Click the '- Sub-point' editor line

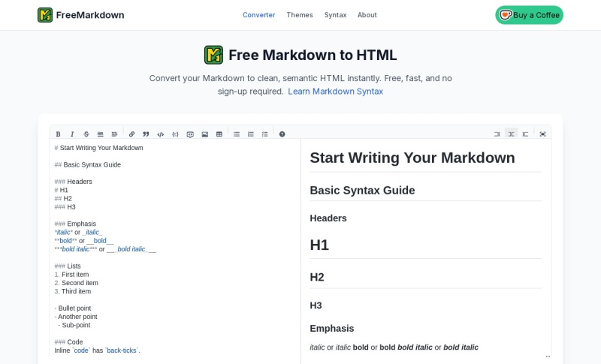[x=74, y=324]
